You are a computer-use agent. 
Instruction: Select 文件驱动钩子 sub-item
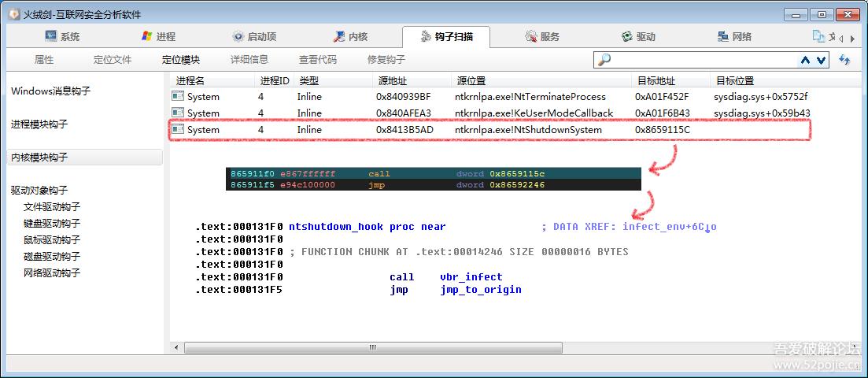[52, 207]
